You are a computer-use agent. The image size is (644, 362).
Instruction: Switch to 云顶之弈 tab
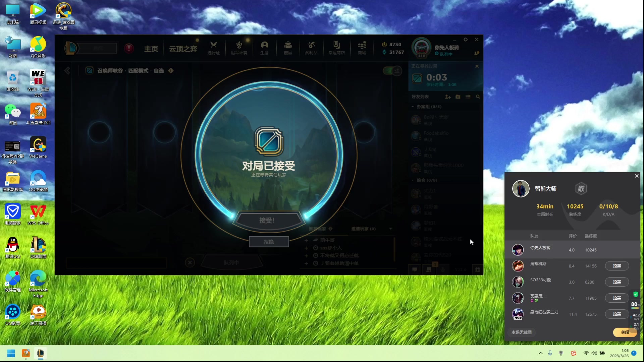(x=183, y=49)
